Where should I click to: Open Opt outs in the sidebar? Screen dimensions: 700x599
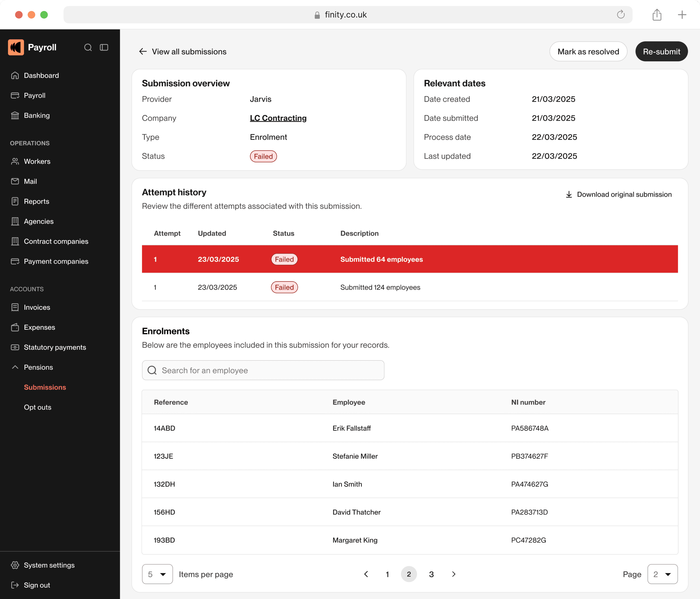coord(38,407)
